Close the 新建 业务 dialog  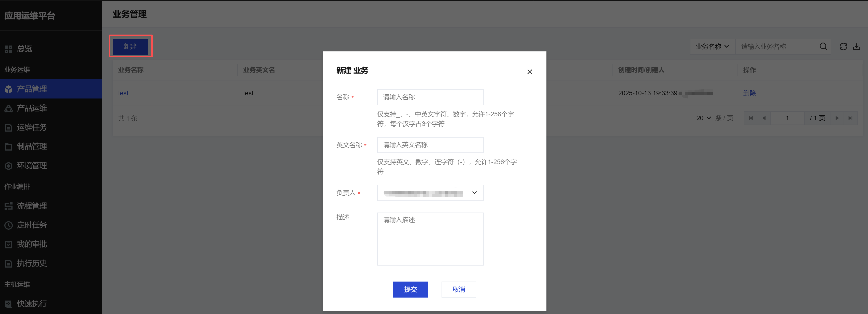tap(530, 72)
